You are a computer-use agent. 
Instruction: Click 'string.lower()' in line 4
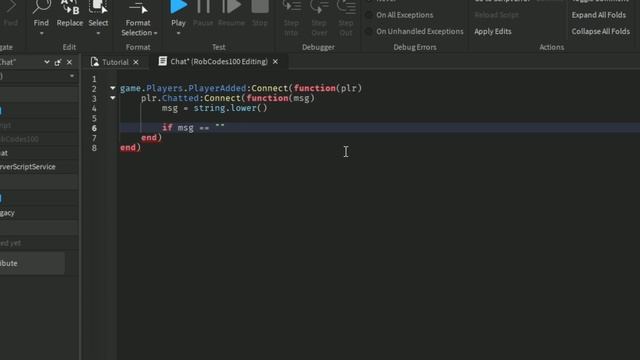click(231, 108)
